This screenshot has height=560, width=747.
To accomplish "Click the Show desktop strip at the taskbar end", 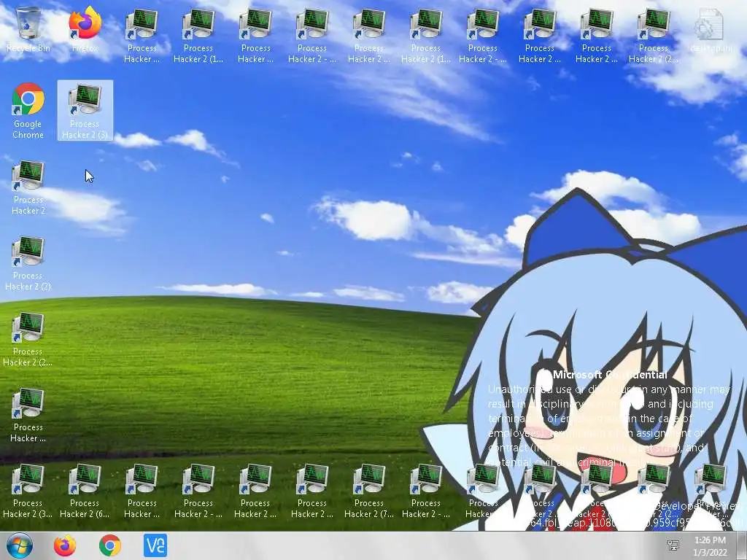I will (x=743, y=545).
